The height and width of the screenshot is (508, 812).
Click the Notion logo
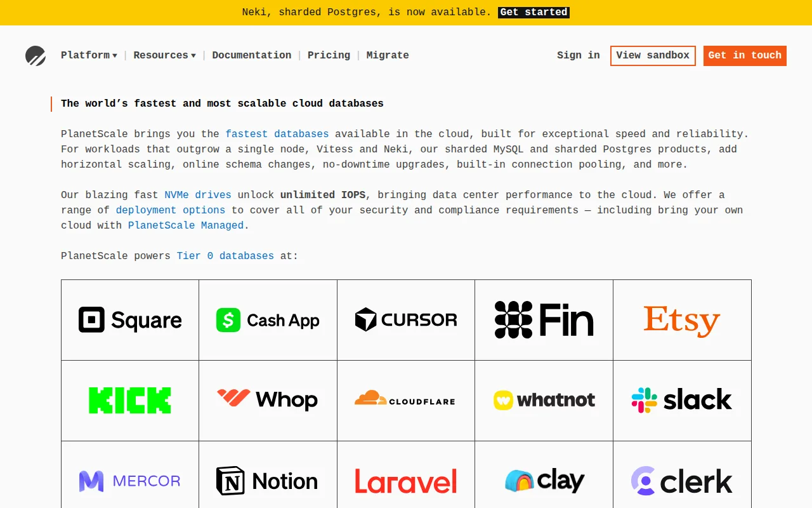pyautogui.click(x=267, y=481)
